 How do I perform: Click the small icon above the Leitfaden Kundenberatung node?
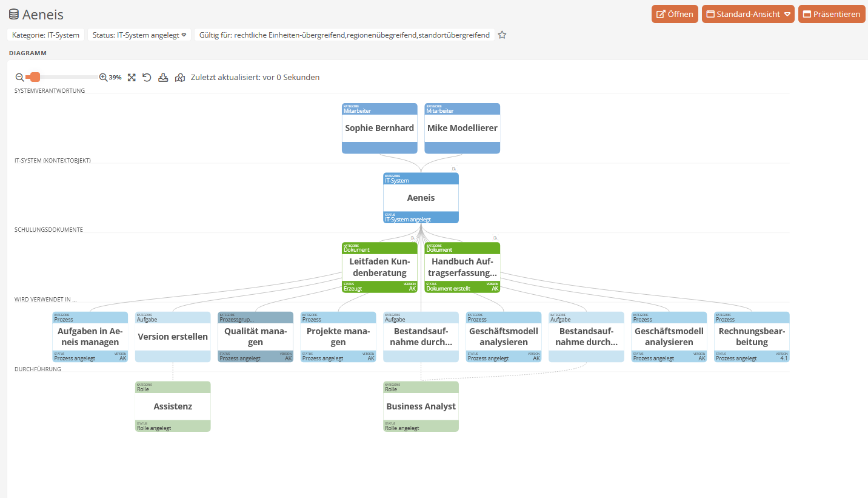412,238
